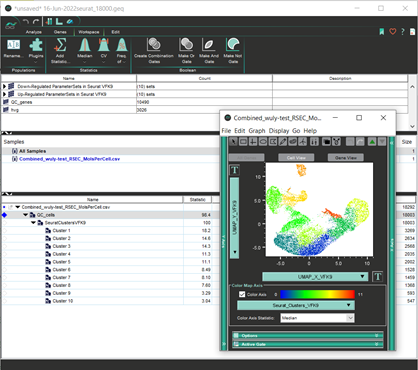Viewport: 418px width, 370px height.
Task: Click the Statistic column header in populations table
Action: pos(197,200)
